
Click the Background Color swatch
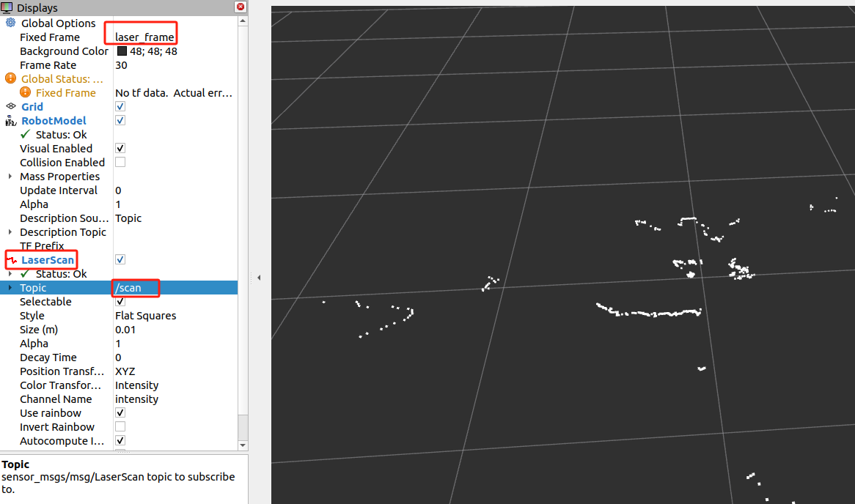point(122,51)
